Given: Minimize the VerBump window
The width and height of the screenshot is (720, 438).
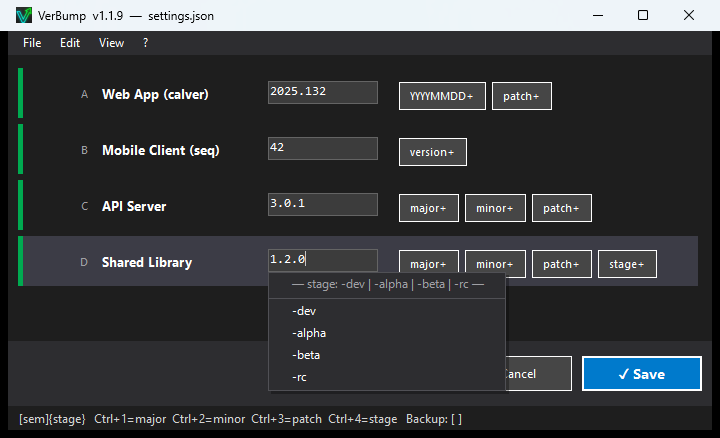Looking at the screenshot, I should pyautogui.click(x=598, y=16).
